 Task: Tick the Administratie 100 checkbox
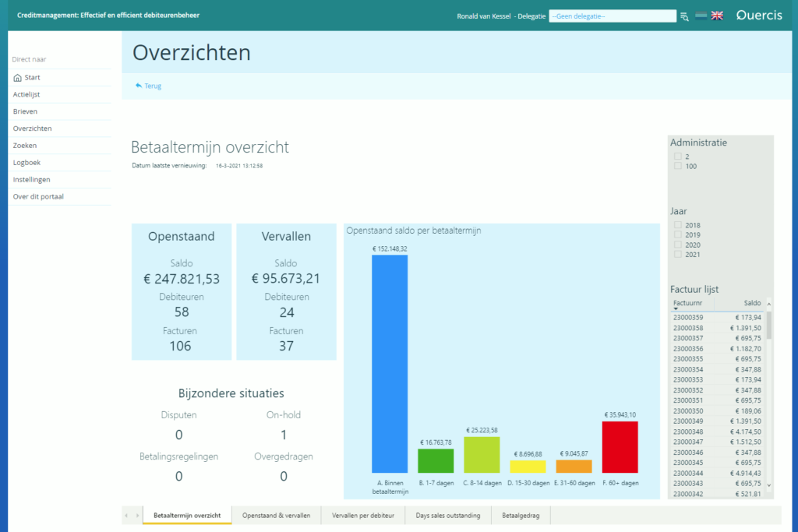[x=677, y=166]
